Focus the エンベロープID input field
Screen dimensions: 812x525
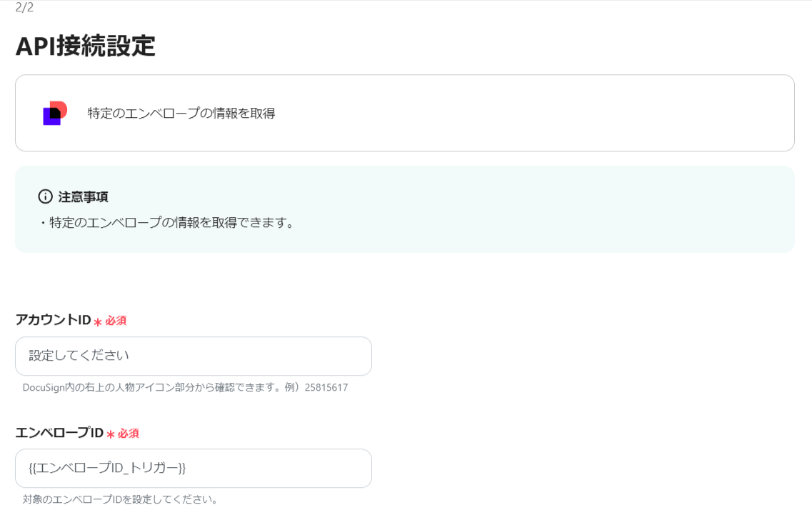click(x=194, y=468)
